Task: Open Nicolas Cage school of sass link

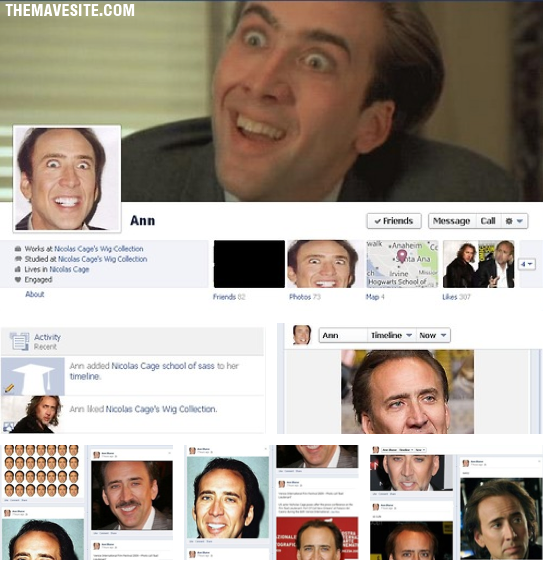Action: pos(163,366)
